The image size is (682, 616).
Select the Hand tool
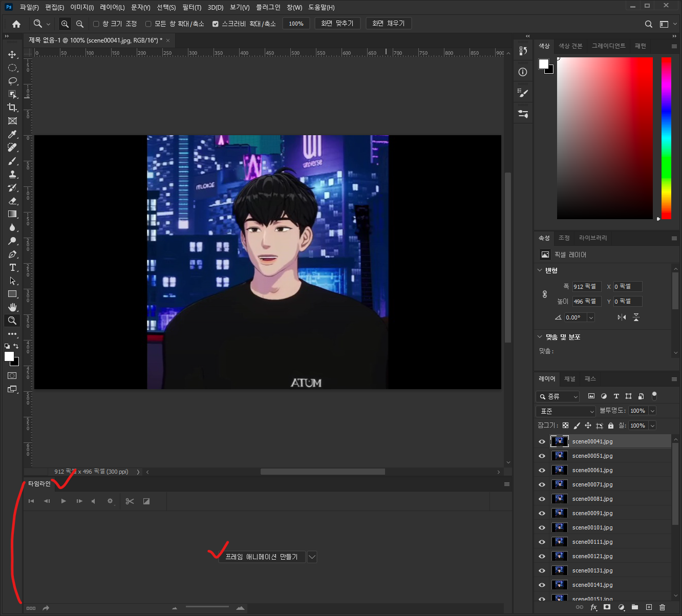(x=12, y=307)
